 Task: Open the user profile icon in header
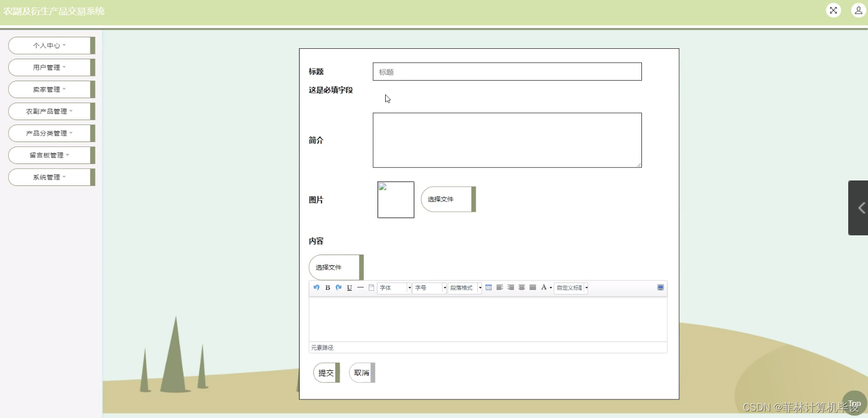(x=859, y=10)
